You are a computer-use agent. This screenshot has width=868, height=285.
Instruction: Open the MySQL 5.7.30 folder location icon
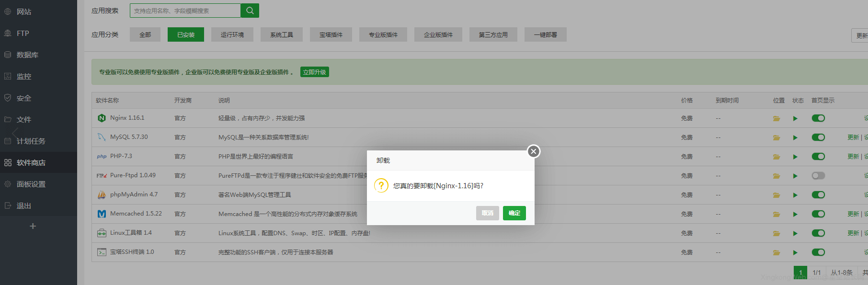click(777, 137)
